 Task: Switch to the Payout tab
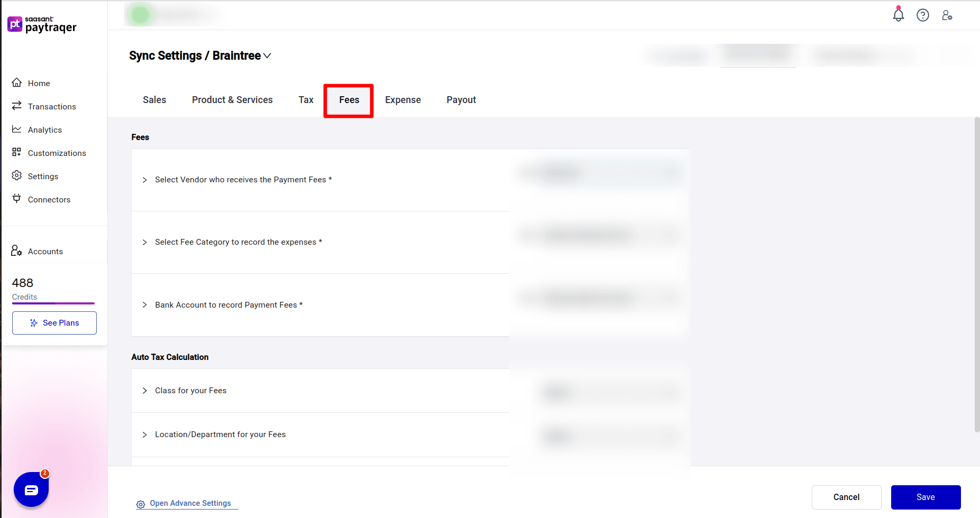tap(461, 99)
